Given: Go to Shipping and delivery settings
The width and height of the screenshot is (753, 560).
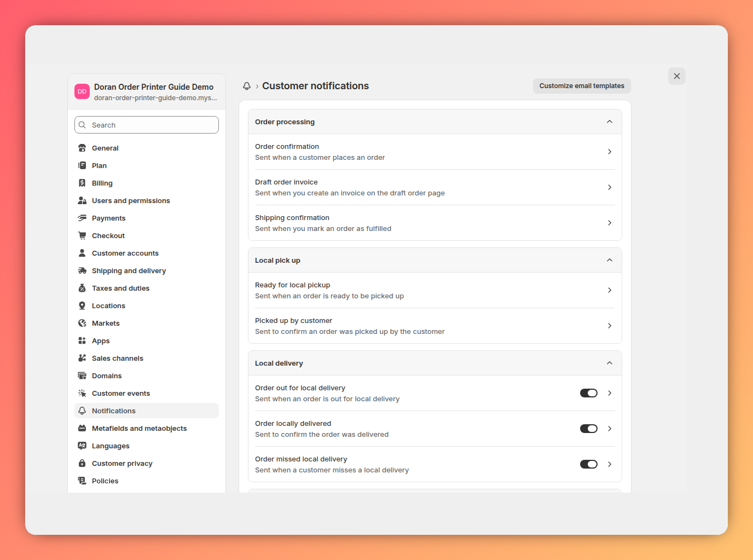Looking at the screenshot, I should point(147,270).
